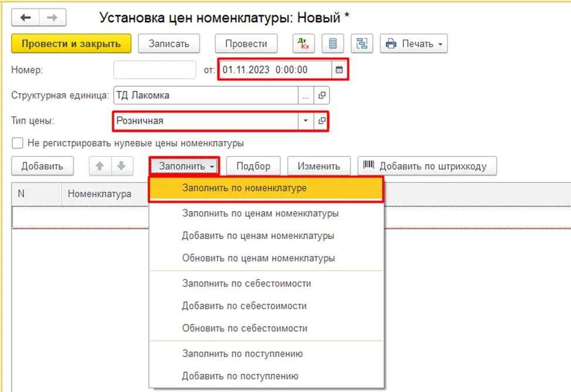
Task: Go back with the left arrow button
Action: [x=25, y=18]
